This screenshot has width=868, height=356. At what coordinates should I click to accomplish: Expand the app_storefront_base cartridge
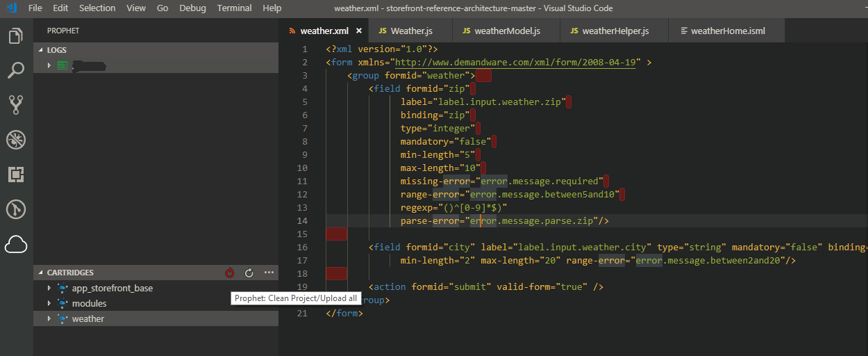pyautogui.click(x=49, y=289)
